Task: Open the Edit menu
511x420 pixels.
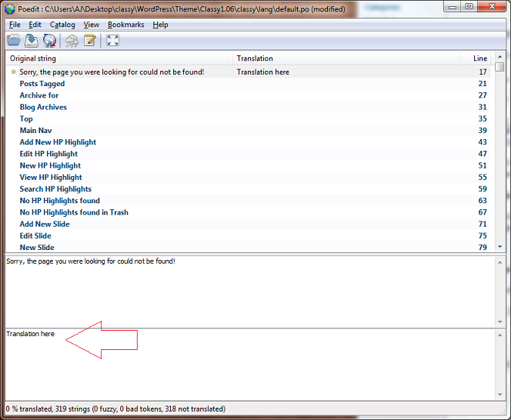Action: [35, 25]
